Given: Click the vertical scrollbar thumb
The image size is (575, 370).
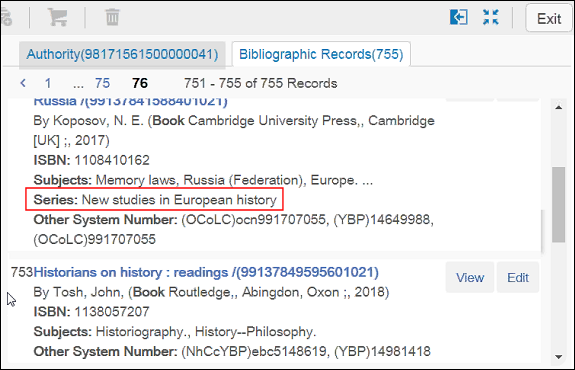Looking at the screenshot, I should tap(558, 204).
